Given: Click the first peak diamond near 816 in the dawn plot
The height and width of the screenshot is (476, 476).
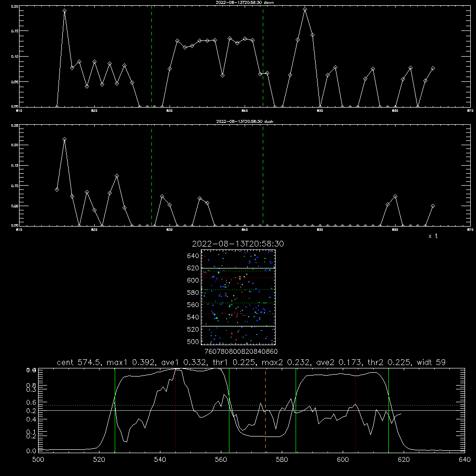Looking at the screenshot, I should point(64,10).
